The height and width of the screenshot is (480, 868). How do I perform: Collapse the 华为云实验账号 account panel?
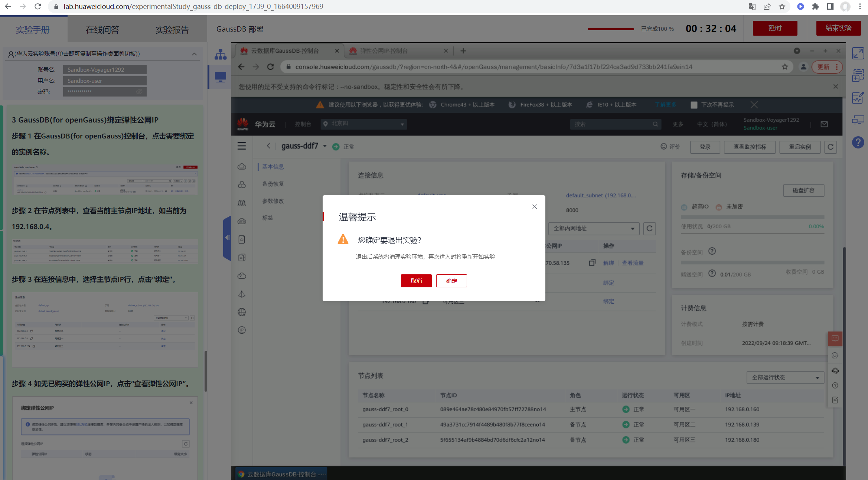(x=194, y=54)
